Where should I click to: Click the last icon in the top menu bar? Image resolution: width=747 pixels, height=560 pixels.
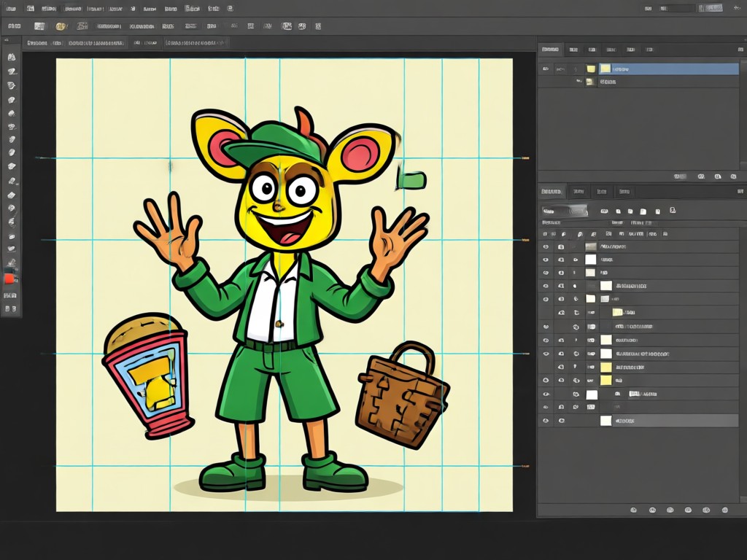230,9
